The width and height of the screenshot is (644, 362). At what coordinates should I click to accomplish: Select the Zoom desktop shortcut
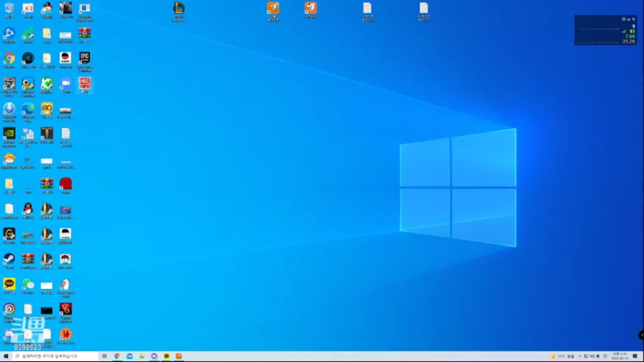tap(66, 85)
